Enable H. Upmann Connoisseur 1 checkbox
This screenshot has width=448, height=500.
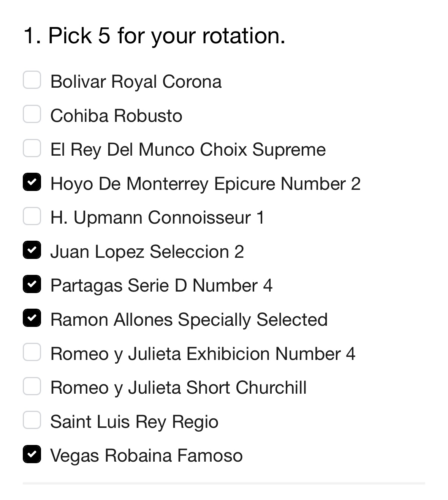click(x=32, y=216)
